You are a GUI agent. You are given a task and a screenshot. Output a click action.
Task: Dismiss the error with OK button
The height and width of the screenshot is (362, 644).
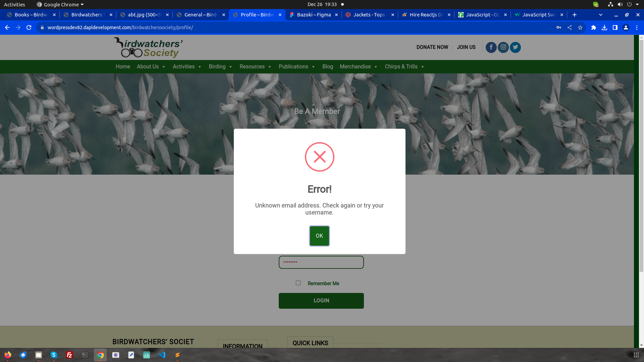click(x=319, y=236)
